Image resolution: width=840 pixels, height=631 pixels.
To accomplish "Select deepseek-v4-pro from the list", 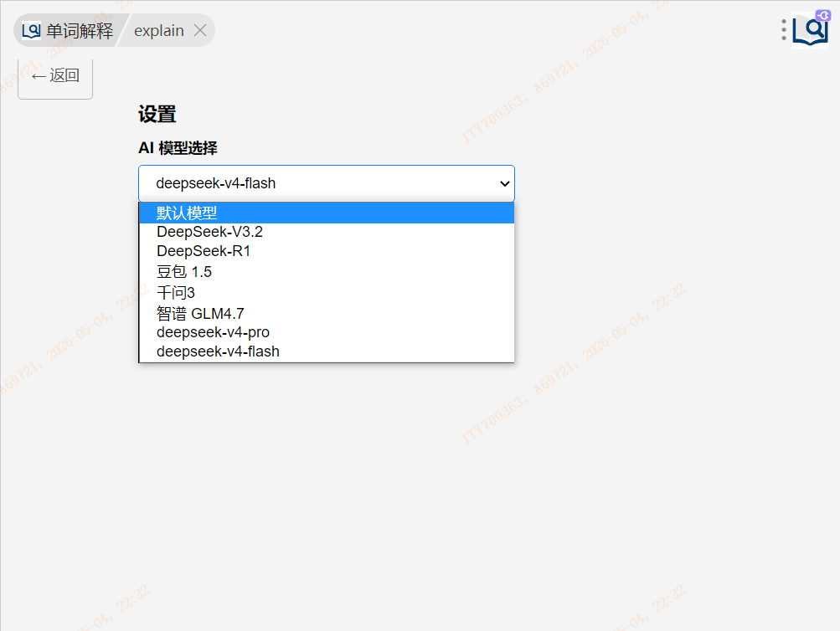I will tap(327, 332).
